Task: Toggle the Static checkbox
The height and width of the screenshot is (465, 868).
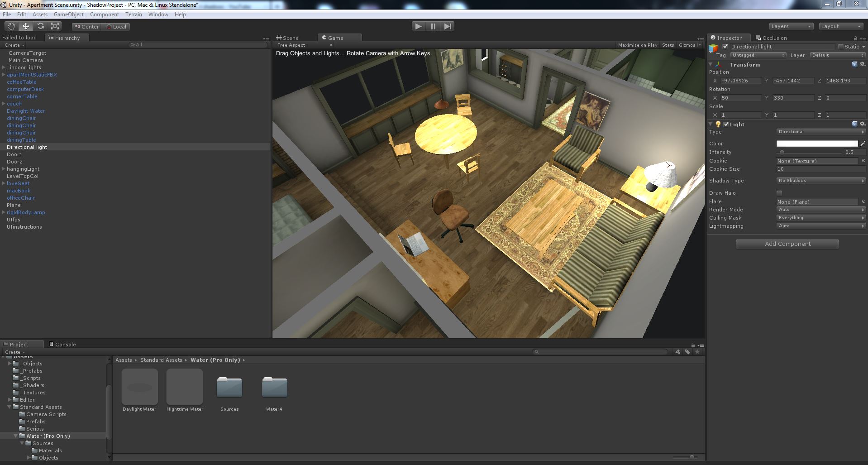Action: (x=841, y=47)
